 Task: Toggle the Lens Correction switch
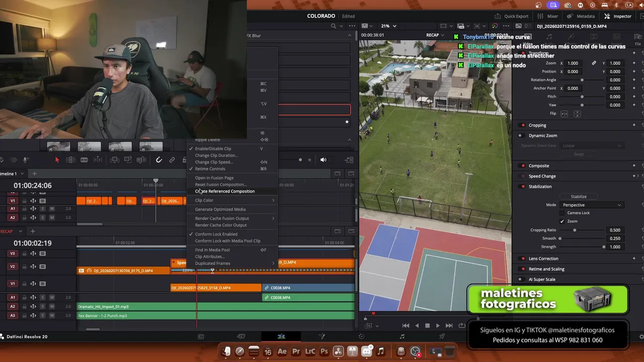click(523, 259)
